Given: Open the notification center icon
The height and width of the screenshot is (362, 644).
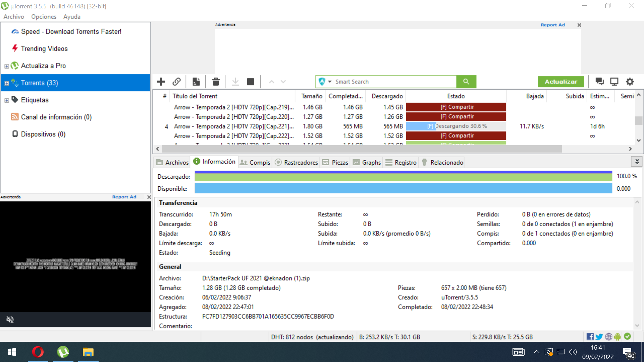Looking at the screenshot, I should click(629, 352).
